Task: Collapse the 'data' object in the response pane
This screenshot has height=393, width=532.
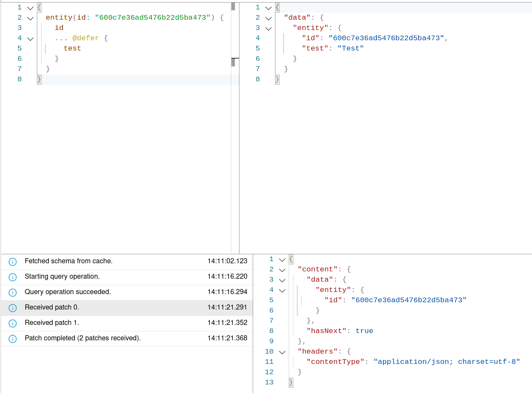Action: [268, 18]
